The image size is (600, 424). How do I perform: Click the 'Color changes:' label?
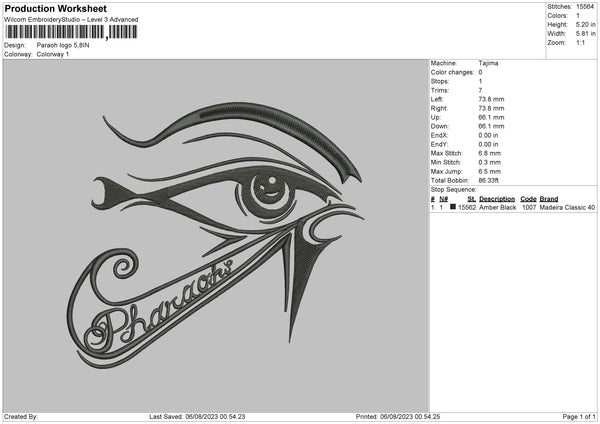pyautogui.click(x=452, y=72)
